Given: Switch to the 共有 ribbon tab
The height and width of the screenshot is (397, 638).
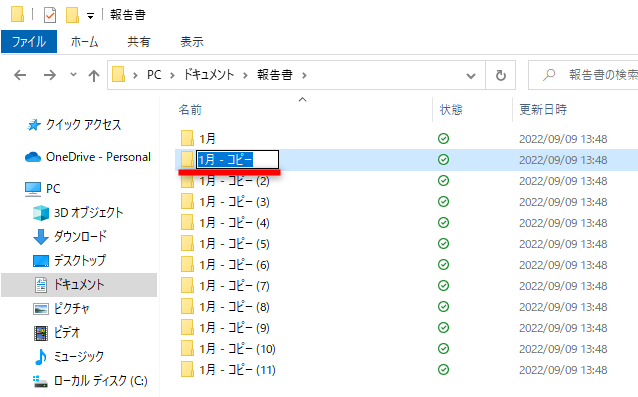Looking at the screenshot, I should (x=139, y=41).
